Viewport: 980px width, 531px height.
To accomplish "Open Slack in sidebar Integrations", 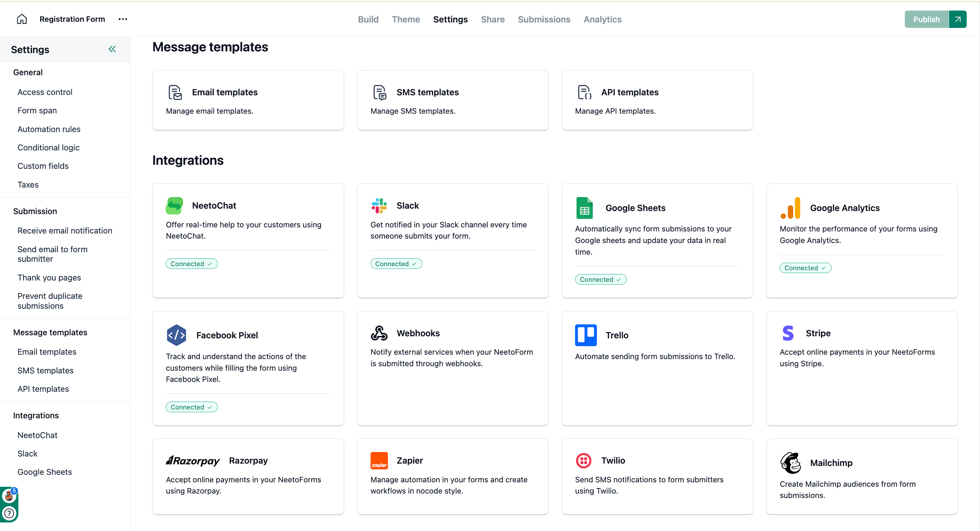I will pos(28,454).
